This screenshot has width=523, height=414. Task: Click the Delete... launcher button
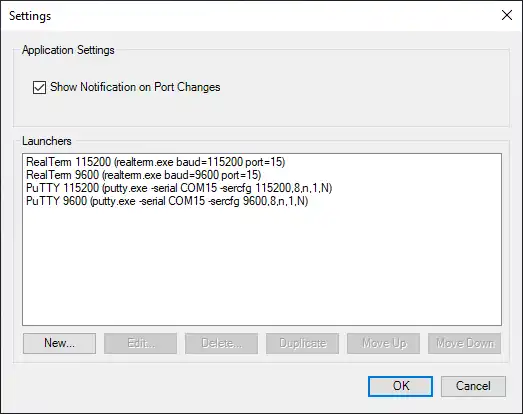(x=221, y=343)
